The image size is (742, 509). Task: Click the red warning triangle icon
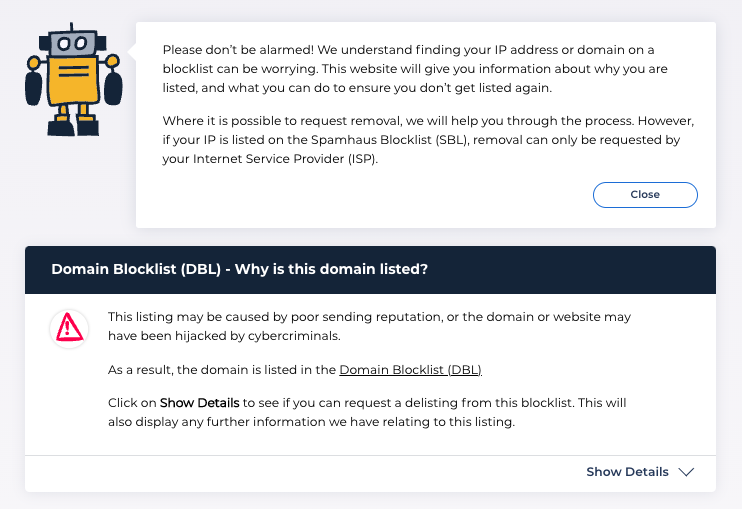point(69,326)
